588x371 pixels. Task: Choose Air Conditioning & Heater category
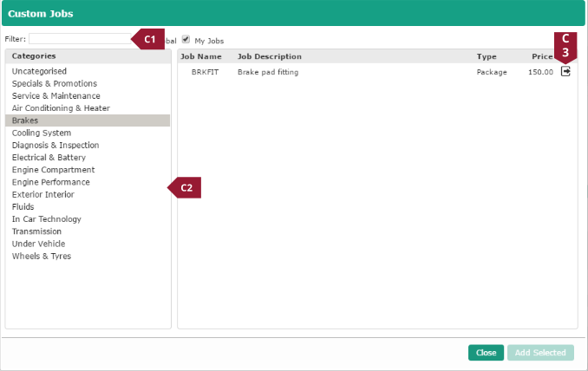(x=61, y=108)
